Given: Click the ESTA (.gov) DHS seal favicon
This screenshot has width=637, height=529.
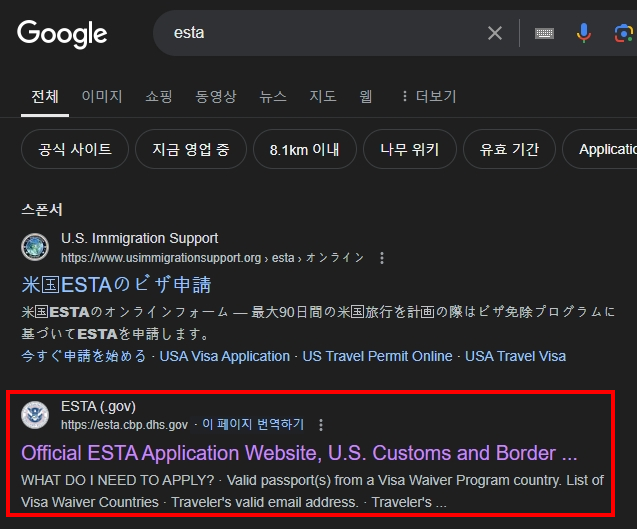Looking at the screenshot, I should tap(35, 415).
